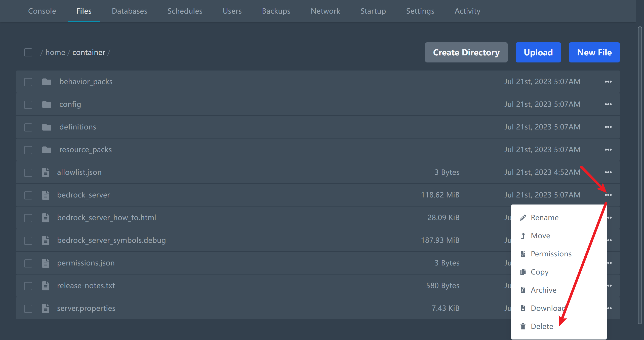Click the Download arrow icon

[523, 308]
